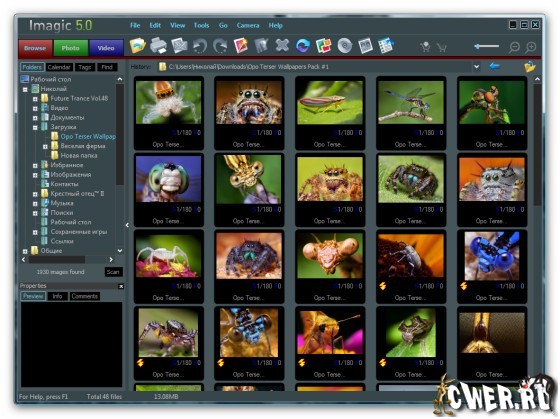Expand the Future Trance Vol.48 folder

pos(35,99)
